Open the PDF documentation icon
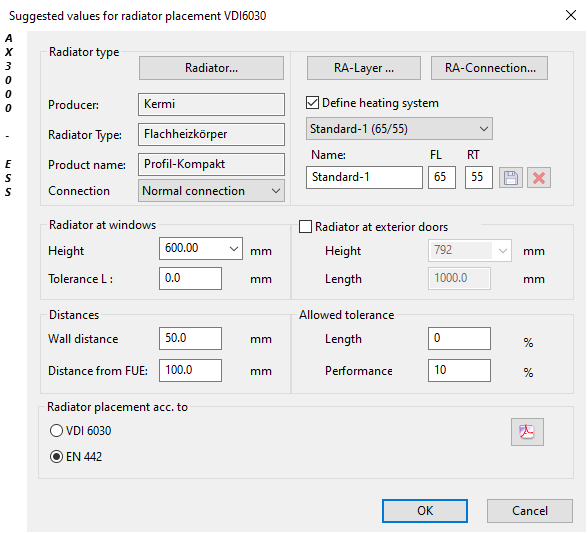Screen dimensions: 587x533 (527, 432)
